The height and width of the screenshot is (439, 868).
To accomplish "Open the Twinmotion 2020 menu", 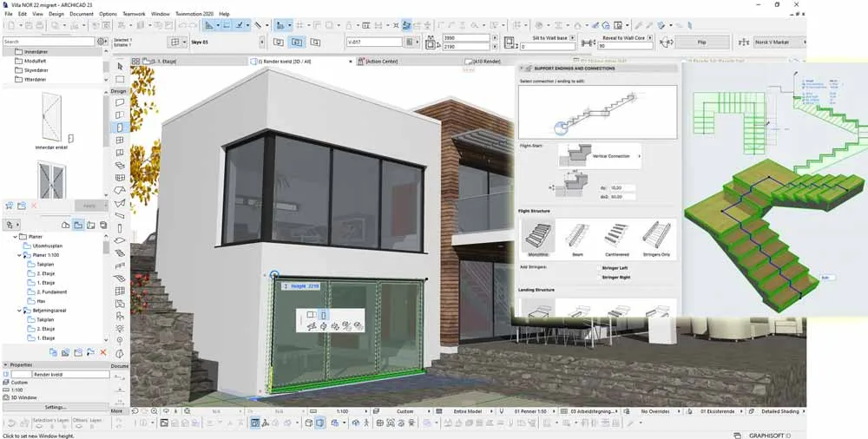I will coord(194,14).
